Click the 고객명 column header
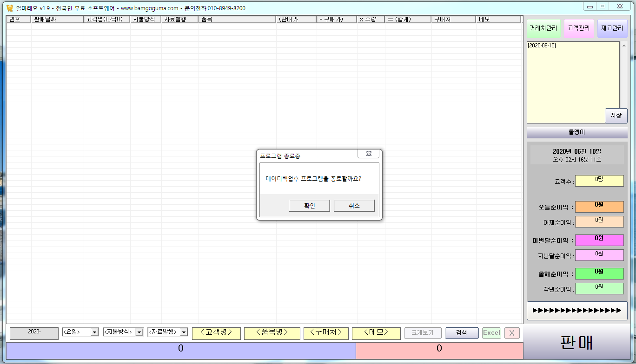Viewport: 636px width, 364px height. tap(107, 19)
